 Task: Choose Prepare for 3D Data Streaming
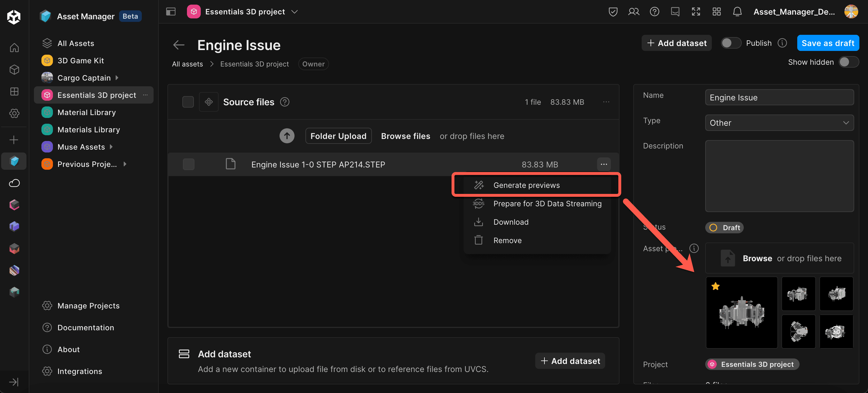pyautogui.click(x=547, y=204)
